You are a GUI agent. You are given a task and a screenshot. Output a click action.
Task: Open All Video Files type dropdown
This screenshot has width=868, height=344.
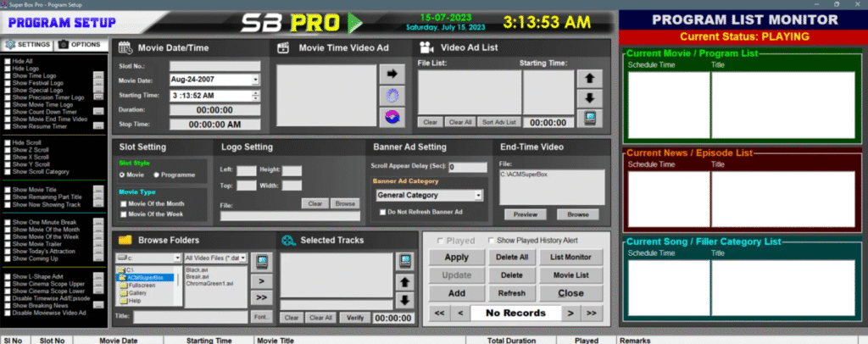tap(243, 258)
